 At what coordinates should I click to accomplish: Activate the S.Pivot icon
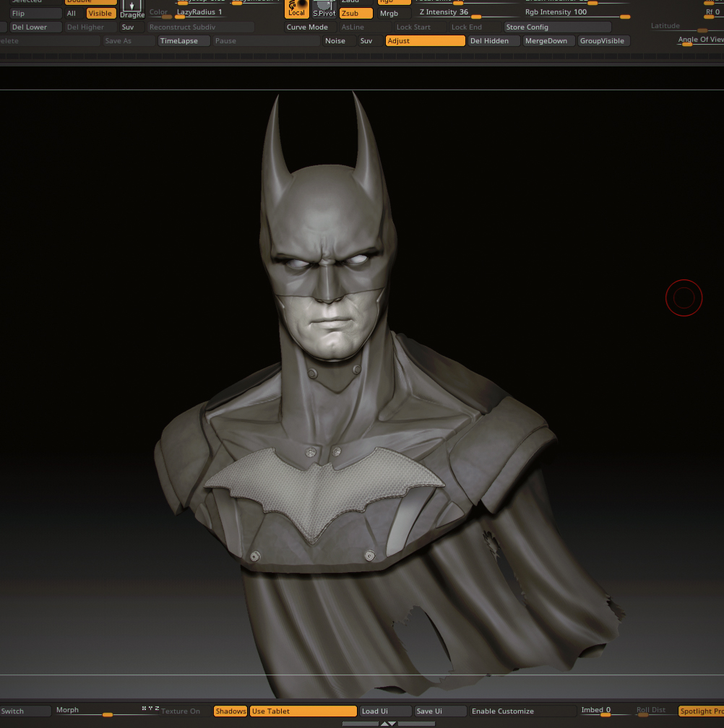[x=324, y=9]
